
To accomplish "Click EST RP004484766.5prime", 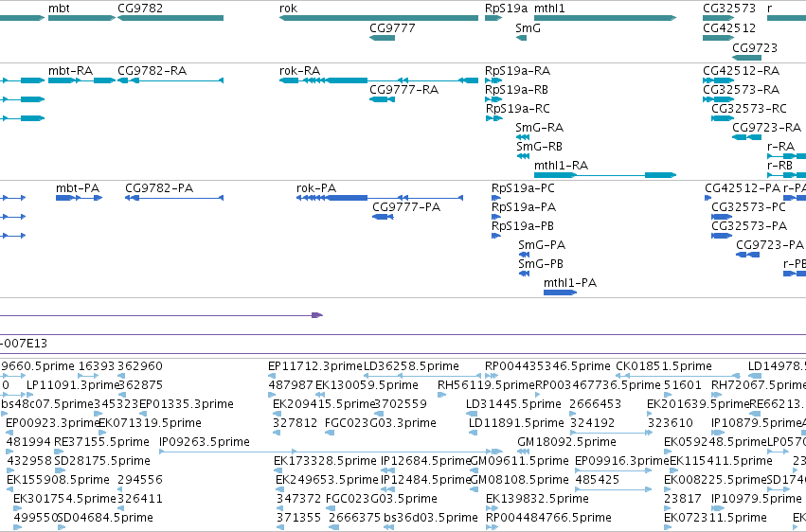I will [x=548, y=518].
